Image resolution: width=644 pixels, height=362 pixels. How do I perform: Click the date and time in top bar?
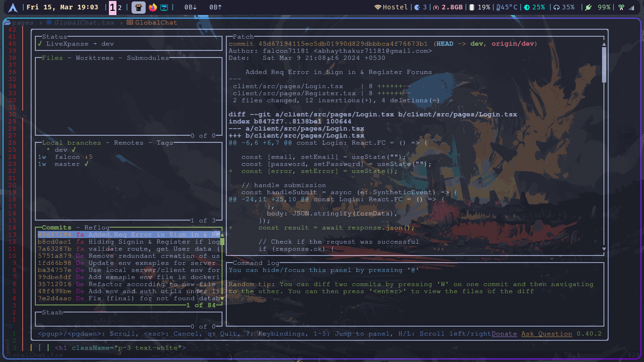tap(62, 7)
